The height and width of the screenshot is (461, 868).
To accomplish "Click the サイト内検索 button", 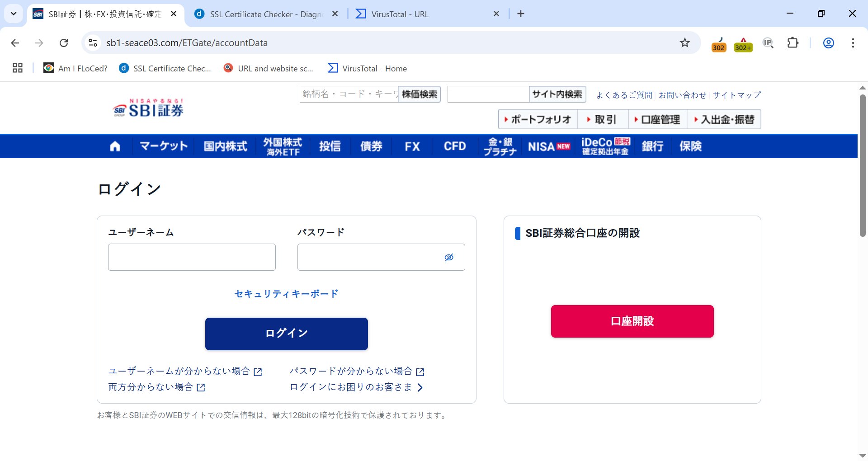I will [557, 94].
